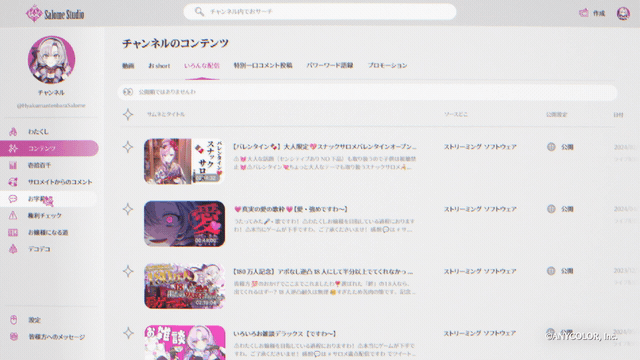Image resolution: width=640 pixels, height=360 pixels.
Task: Click ストリーミング ソフトウェア in 真実の愛 row
Action: pos(480,209)
